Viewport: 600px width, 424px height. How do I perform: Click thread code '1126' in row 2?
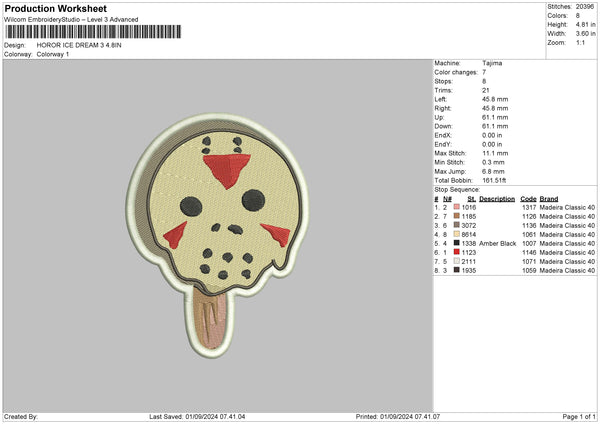pos(529,216)
